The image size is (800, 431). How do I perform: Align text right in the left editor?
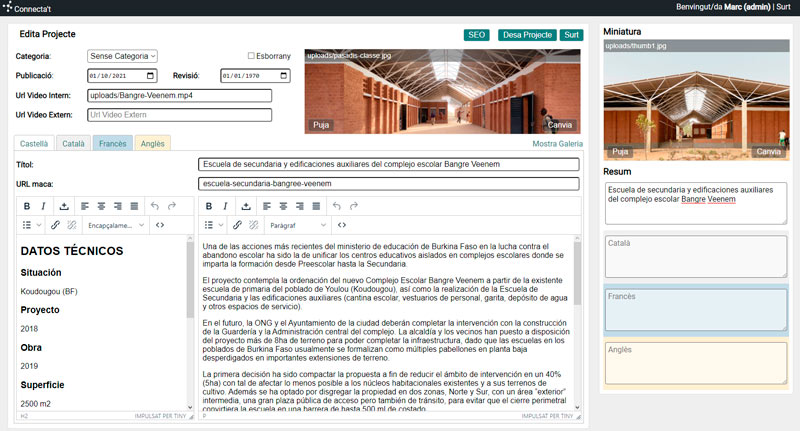coord(118,206)
